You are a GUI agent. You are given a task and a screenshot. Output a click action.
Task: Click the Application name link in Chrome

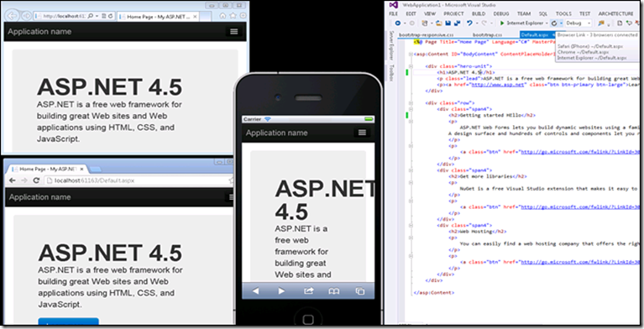pyautogui.click(x=39, y=197)
